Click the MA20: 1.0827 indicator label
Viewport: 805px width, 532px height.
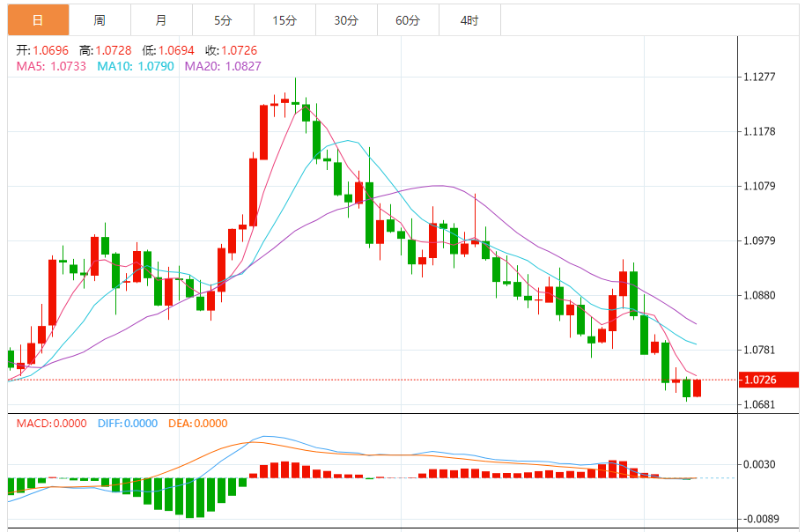[223, 66]
